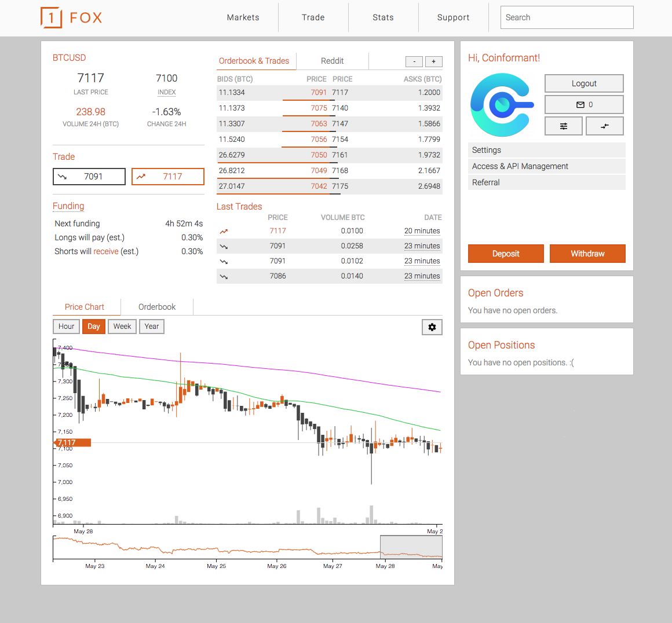672x623 pixels.
Task: Select bid price 7042 in orderbook
Action: click(x=319, y=186)
